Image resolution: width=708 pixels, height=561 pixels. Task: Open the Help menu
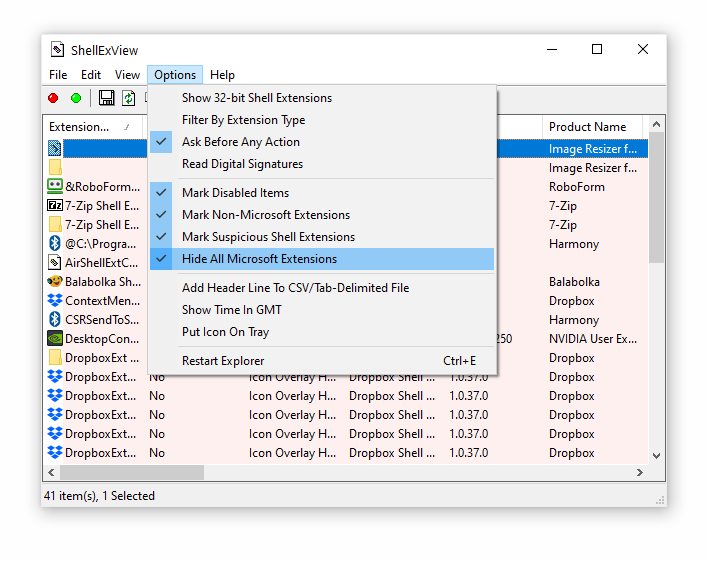pyautogui.click(x=222, y=75)
